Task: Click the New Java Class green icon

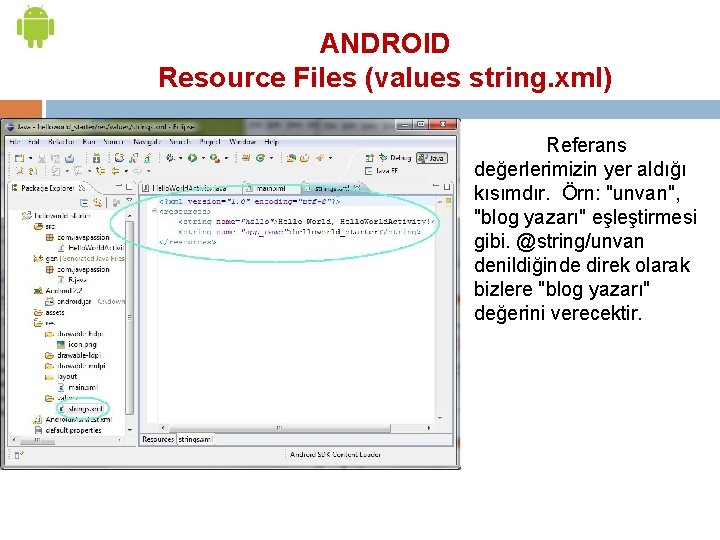Action: 260,158
